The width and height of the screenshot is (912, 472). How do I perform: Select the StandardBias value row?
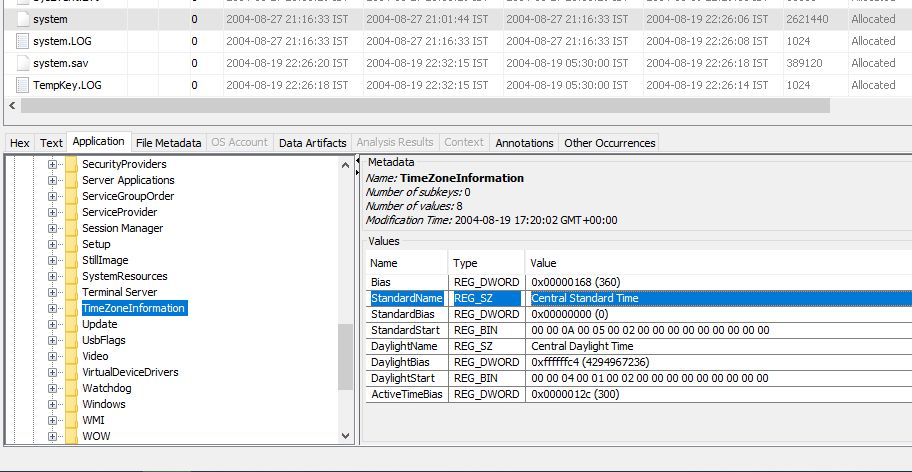[x=639, y=314]
